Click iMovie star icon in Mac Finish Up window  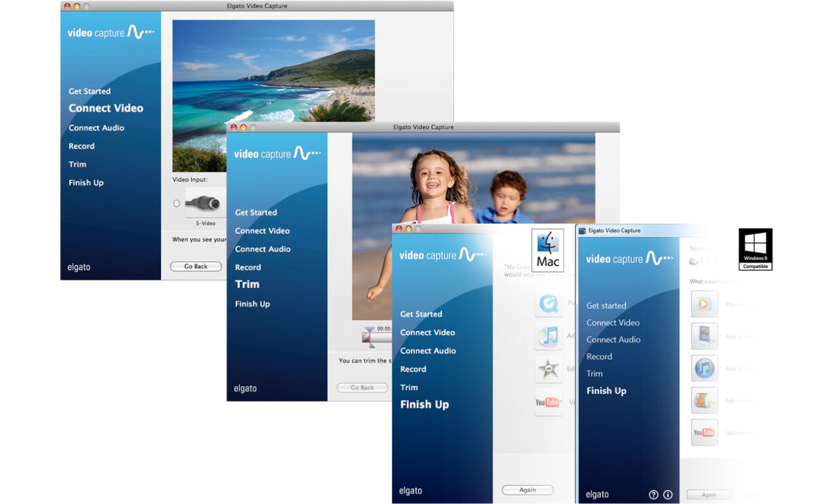tap(549, 369)
